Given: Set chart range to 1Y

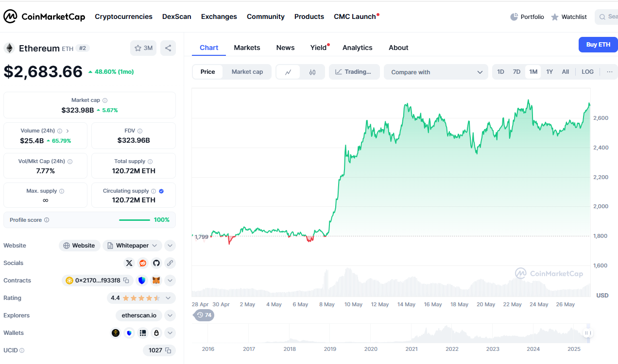Looking at the screenshot, I should [549, 72].
